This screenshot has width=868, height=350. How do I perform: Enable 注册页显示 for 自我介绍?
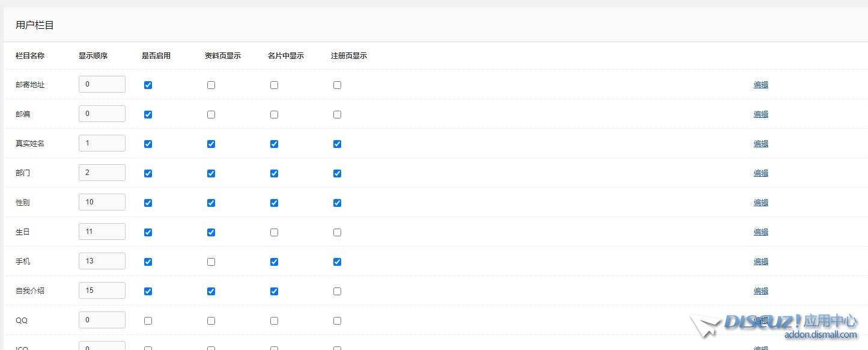(337, 291)
